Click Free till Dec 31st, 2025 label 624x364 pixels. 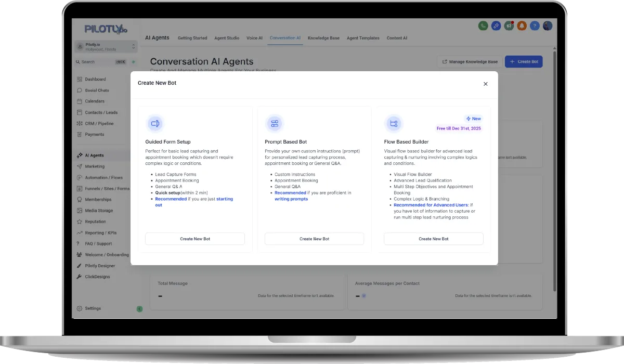tap(459, 128)
